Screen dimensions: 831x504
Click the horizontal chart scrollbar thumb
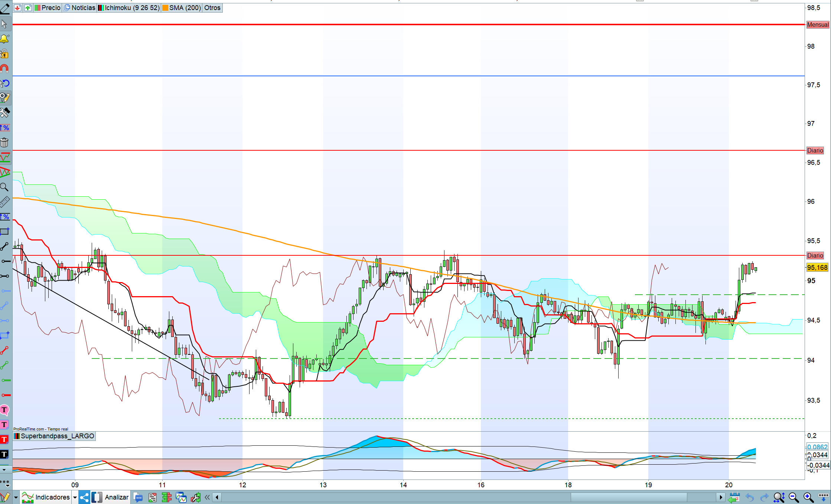pos(628,497)
